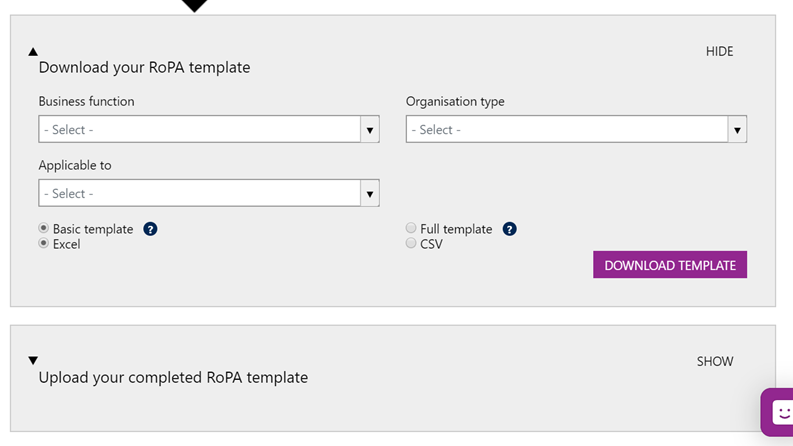Expand the Upload your completed RoPA template triangle
The height and width of the screenshot is (446, 793).
pos(33,361)
